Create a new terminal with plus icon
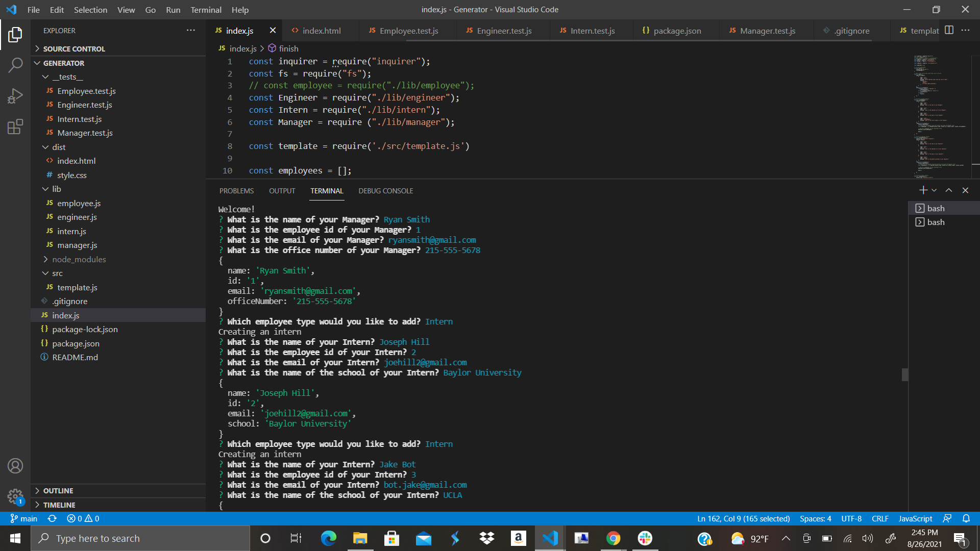The width and height of the screenshot is (980, 551). [x=923, y=190]
